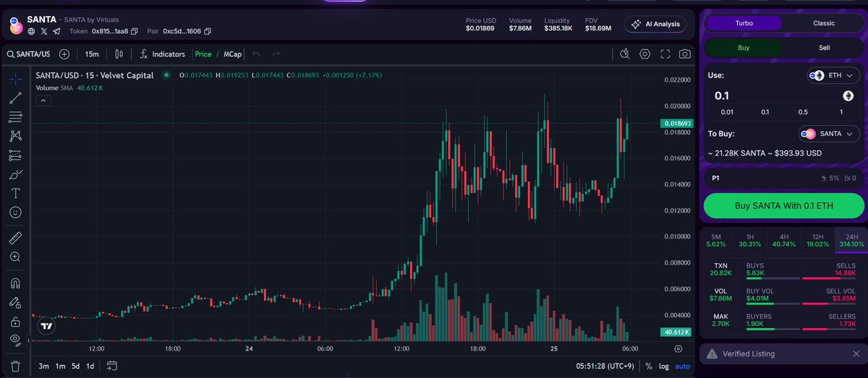Set chart range to 5d
This screenshot has height=378, width=868.
(75, 366)
